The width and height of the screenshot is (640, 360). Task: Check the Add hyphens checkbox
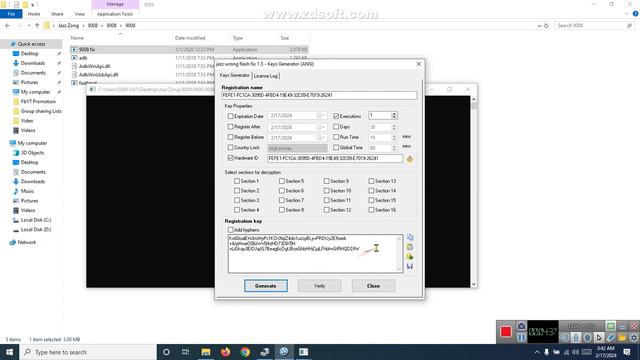click(231, 230)
